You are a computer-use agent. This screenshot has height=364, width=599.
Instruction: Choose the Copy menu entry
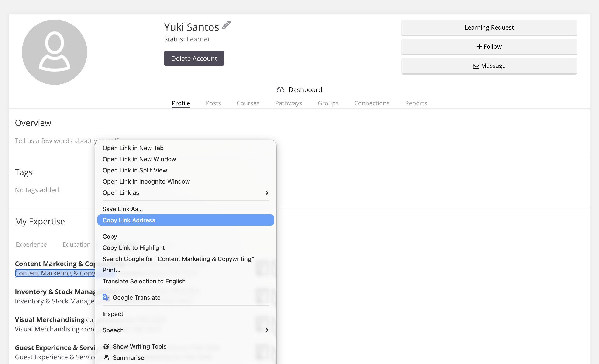(186, 237)
